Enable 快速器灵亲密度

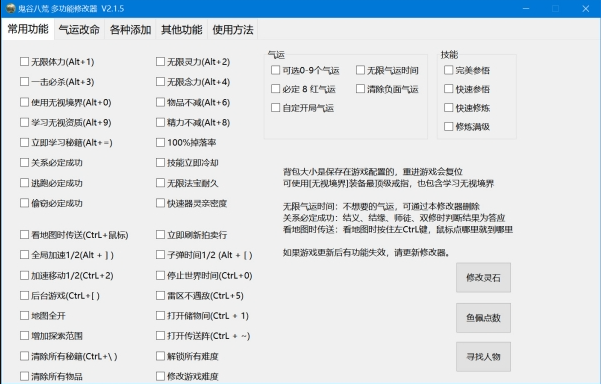(x=161, y=203)
